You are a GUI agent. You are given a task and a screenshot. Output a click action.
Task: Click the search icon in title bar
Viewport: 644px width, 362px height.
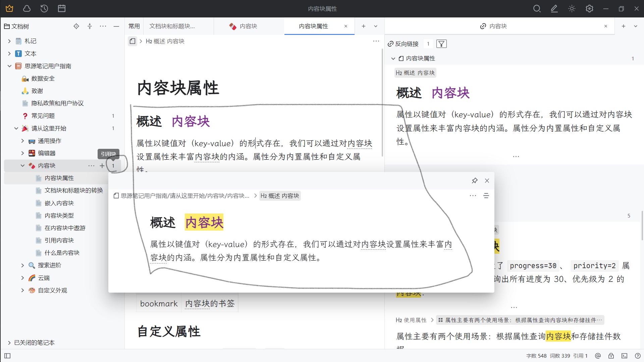[x=537, y=9]
